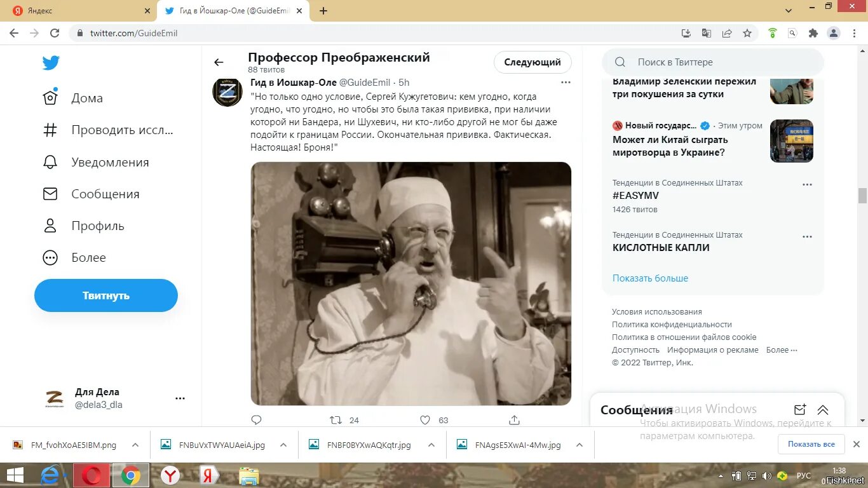Click Показать больше link
868x488 pixels.
650,278
